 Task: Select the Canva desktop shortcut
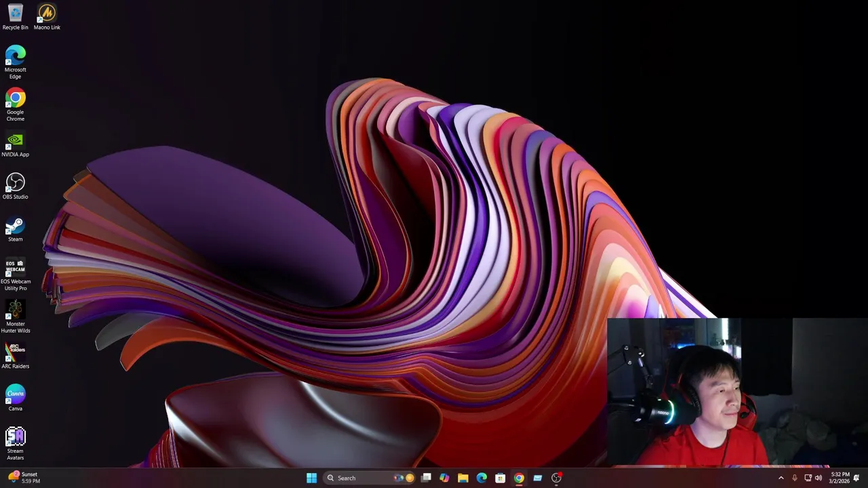[x=15, y=399]
